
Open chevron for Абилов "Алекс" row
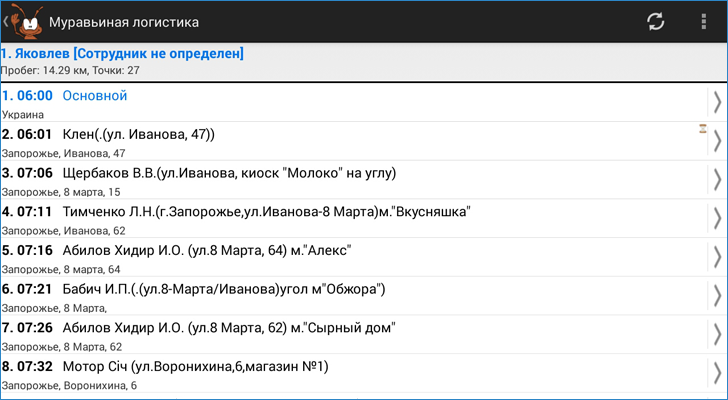[717, 257]
